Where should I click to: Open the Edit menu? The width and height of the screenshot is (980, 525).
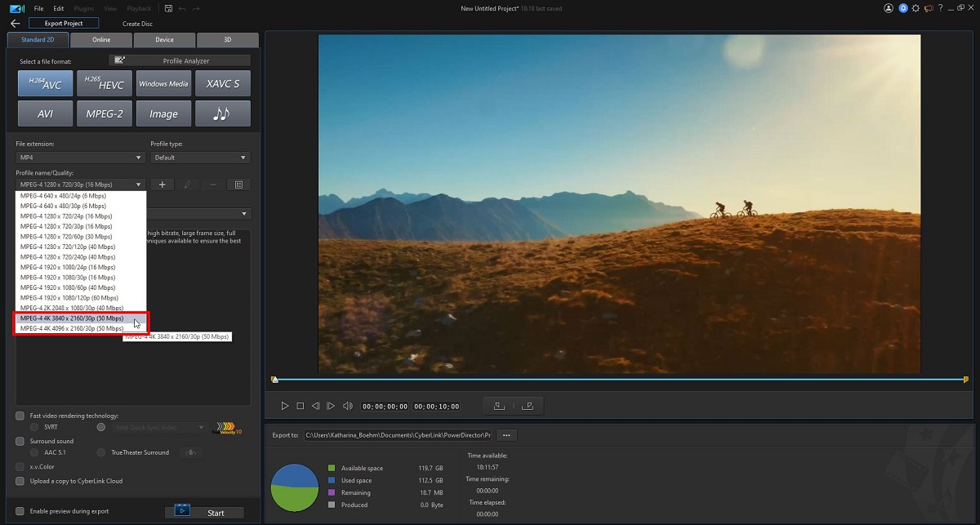(x=59, y=8)
